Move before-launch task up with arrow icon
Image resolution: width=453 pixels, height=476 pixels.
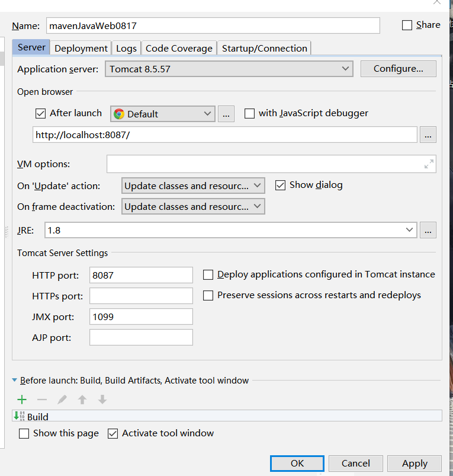point(82,400)
